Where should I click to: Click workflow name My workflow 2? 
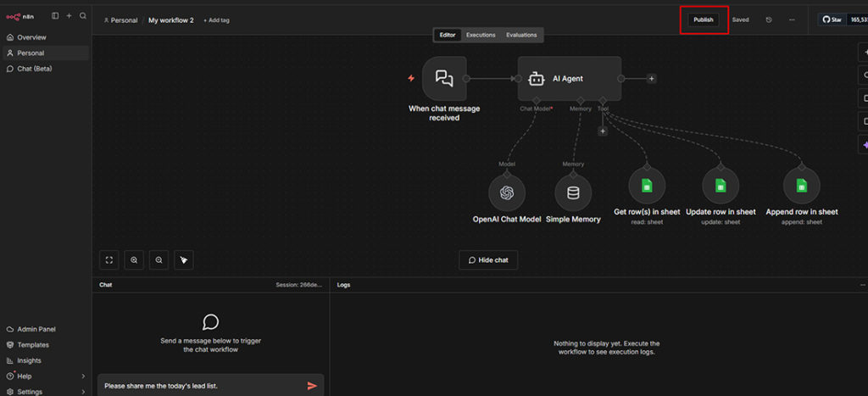(x=171, y=20)
